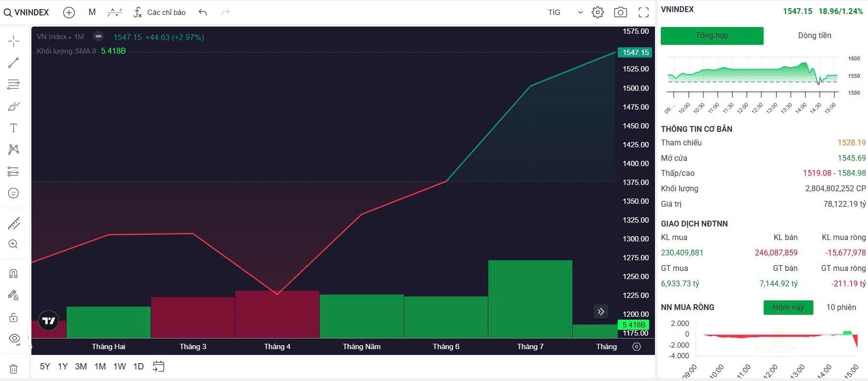Viewport: 868px width, 381px height.
Task: Open Các chỉ báo indicators
Action: [x=159, y=13]
